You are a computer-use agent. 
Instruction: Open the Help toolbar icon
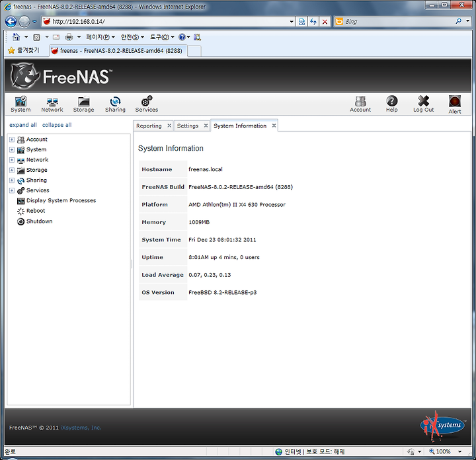(x=391, y=104)
